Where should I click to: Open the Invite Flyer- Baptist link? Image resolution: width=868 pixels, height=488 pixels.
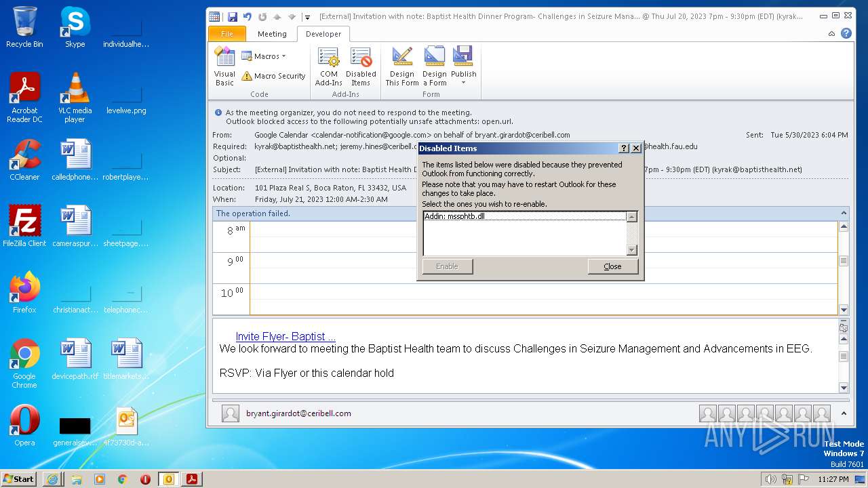click(285, 336)
